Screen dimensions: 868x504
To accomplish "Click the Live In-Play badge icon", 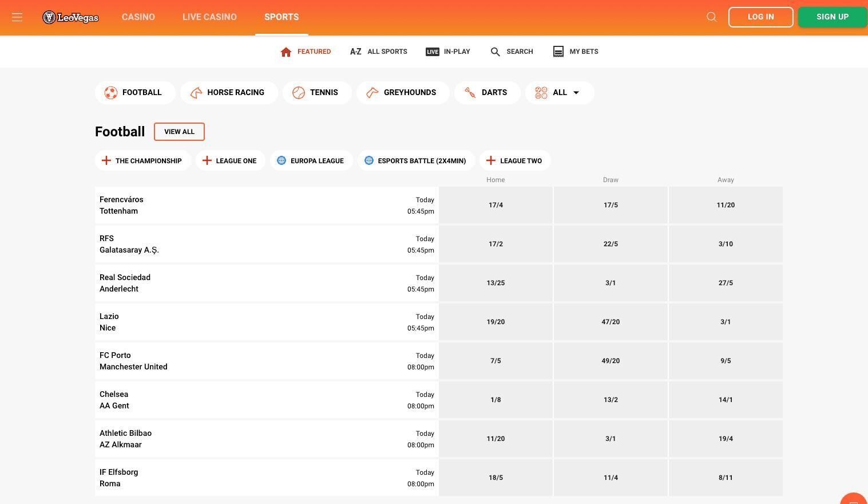I will pyautogui.click(x=432, y=52).
